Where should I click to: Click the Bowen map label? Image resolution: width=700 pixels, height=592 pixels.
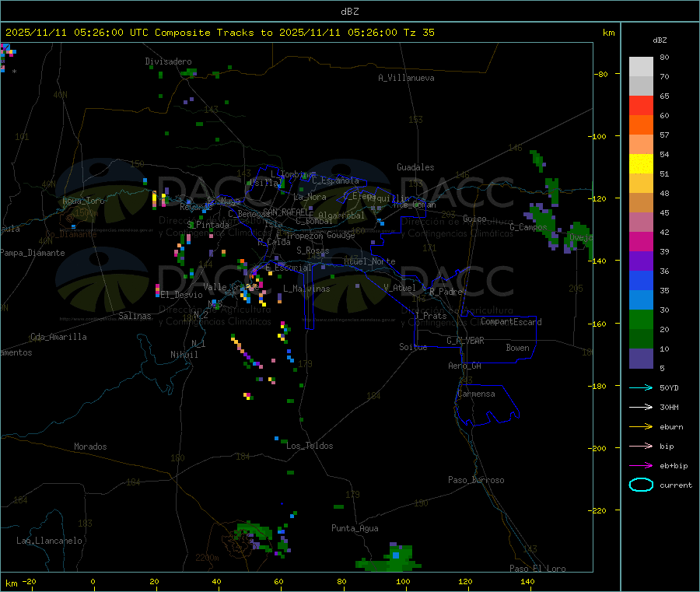518,348
